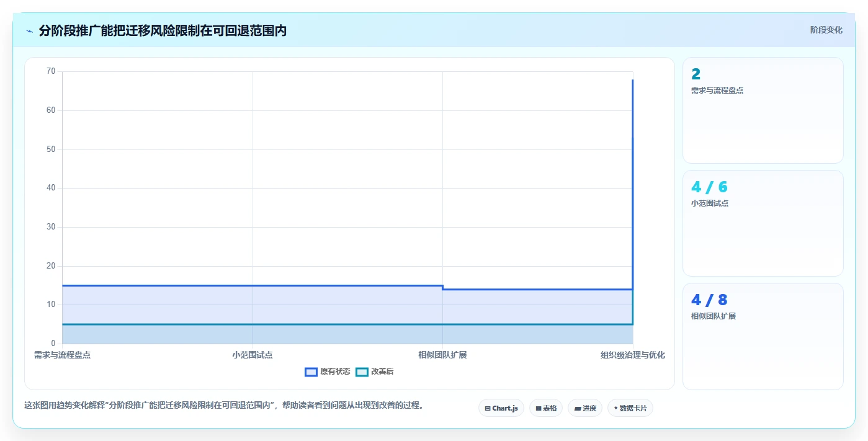Select the 表格 tag
This screenshot has width=868, height=441.
point(546,408)
